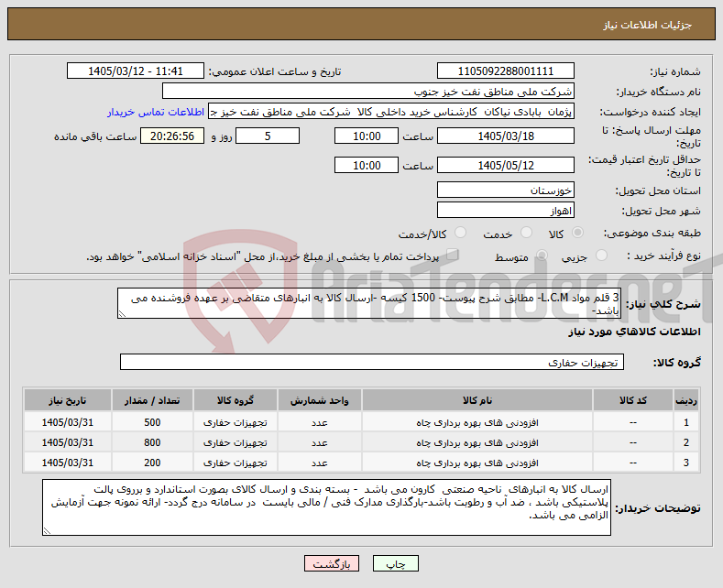723x588 pixels.
Task: Click the واحد شمارش column header
Action: [x=319, y=400]
